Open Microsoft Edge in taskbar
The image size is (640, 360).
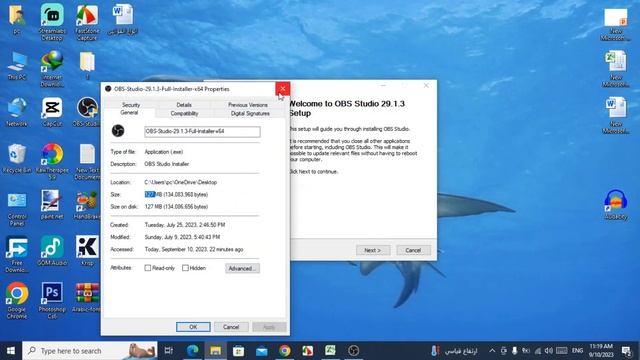tap(192, 350)
